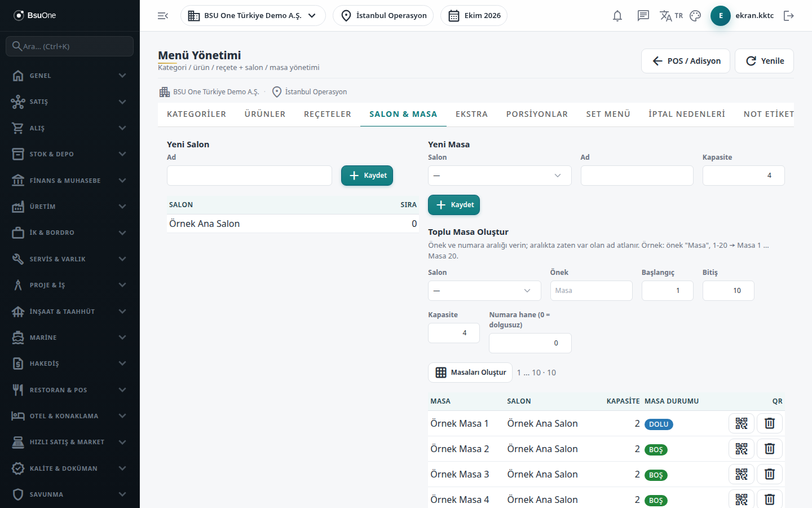
Task: Click the Masaları Oluştur button
Action: pyautogui.click(x=470, y=373)
